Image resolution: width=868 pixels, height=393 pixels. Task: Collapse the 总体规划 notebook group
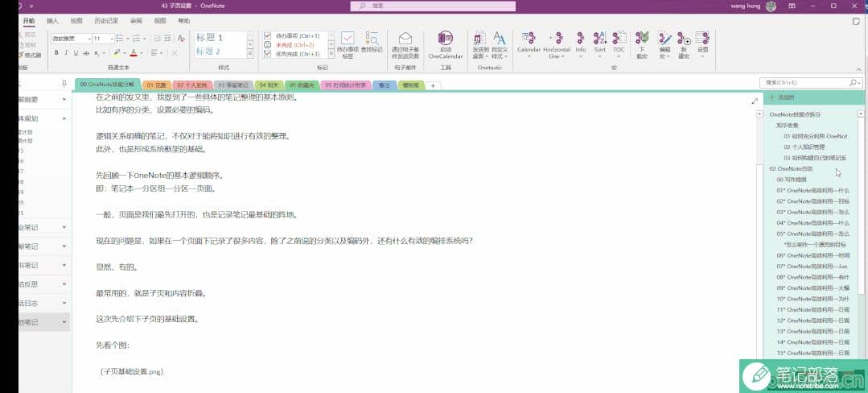[64, 118]
